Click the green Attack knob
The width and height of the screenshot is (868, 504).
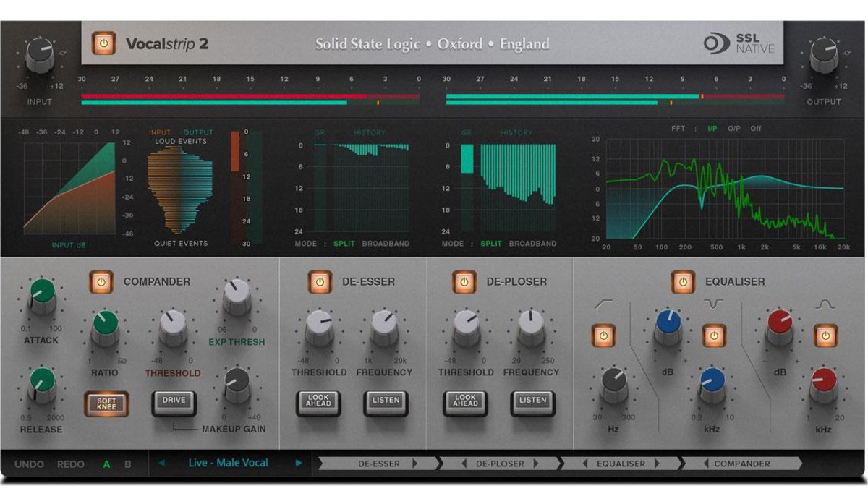42,295
